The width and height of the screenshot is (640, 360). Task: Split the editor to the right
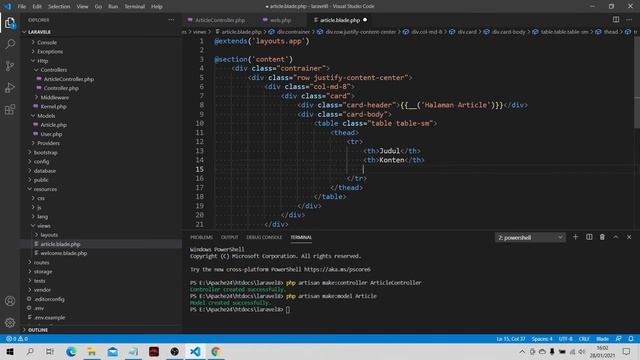(x=616, y=20)
